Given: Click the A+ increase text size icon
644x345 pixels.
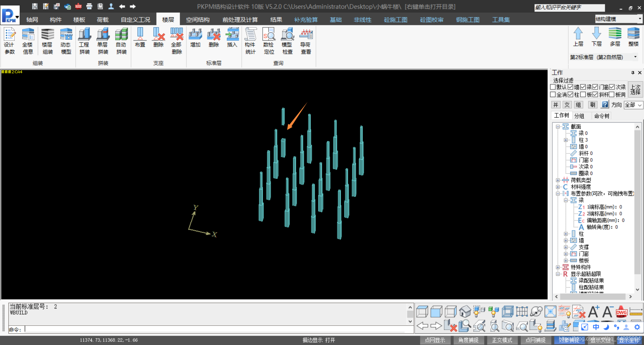Looking at the screenshot, I should [593, 312].
